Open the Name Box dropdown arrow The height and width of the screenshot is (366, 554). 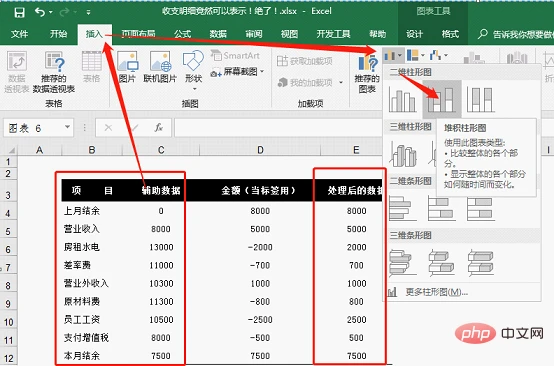[67, 127]
